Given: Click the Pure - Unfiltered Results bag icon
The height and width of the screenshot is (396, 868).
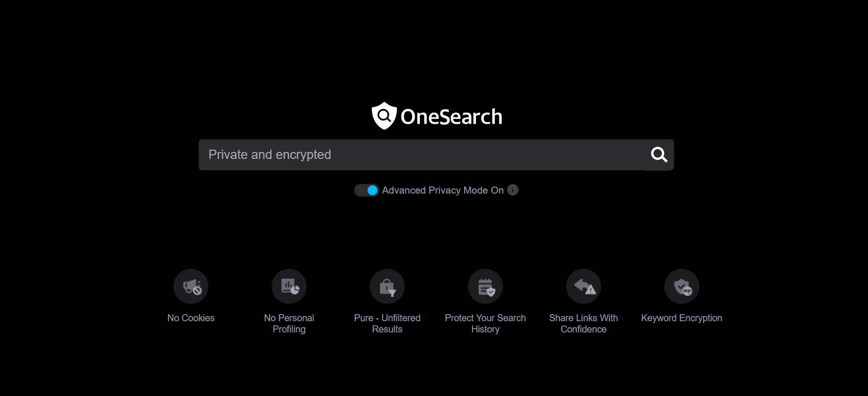Looking at the screenshot, I should [387, 286].
